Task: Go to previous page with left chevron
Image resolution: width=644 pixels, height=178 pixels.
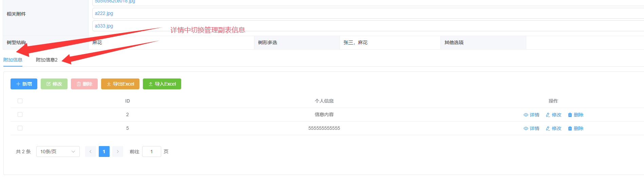Action: [91, 152]
